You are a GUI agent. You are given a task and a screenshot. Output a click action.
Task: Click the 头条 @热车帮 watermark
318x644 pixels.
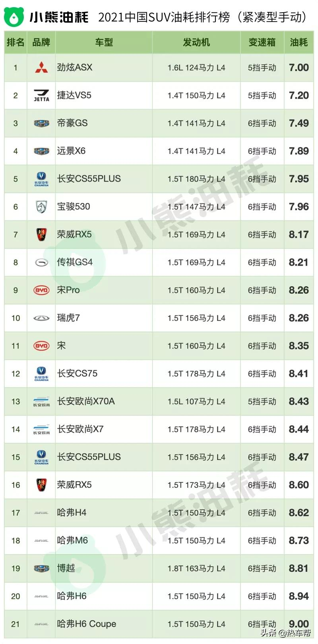(285, 633)
